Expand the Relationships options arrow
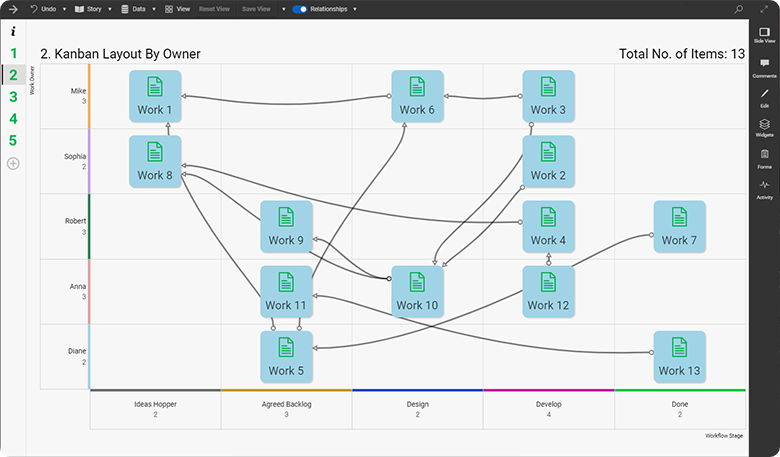Image resolution: width=780 pixels, height=457 pixels. pos(355,8)
